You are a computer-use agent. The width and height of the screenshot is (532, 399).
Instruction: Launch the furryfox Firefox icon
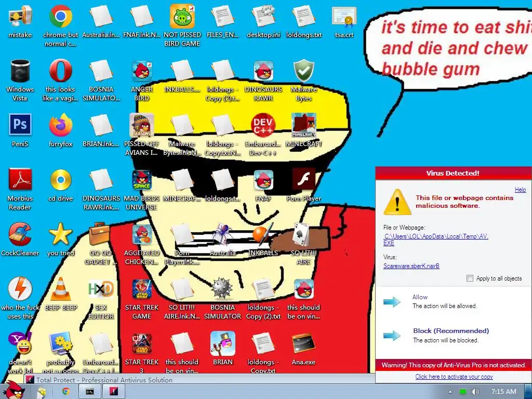click(60, 125)
